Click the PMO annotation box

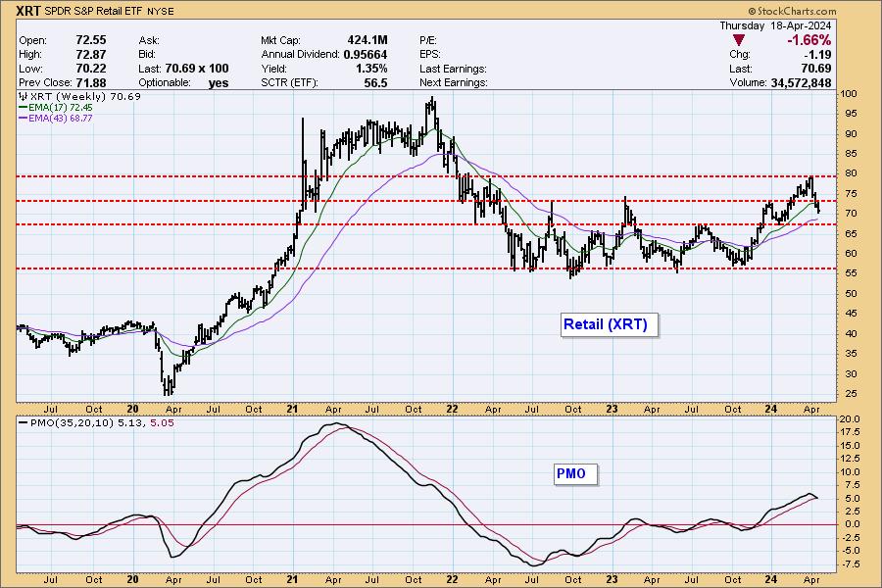(575, 473)
